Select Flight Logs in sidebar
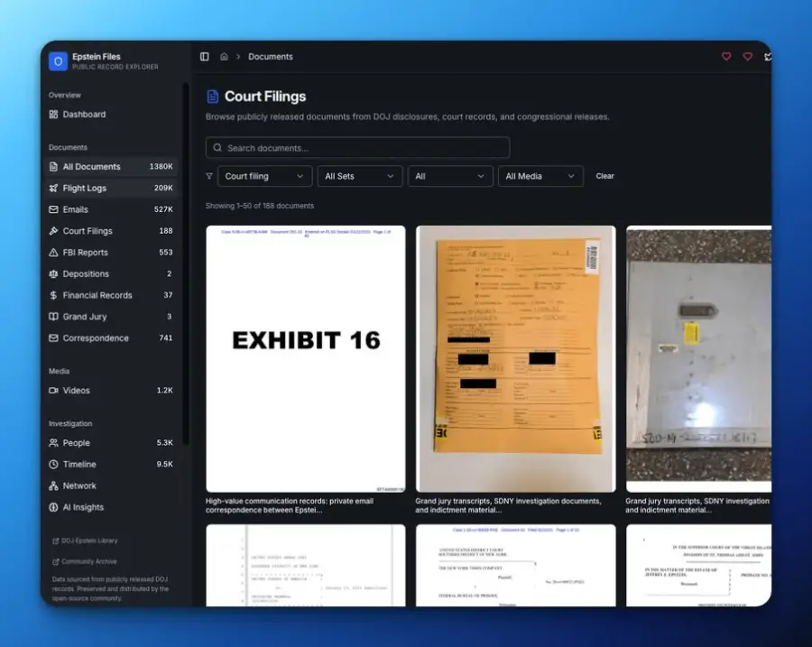812x647 pixels. click(x=111, y=188)
